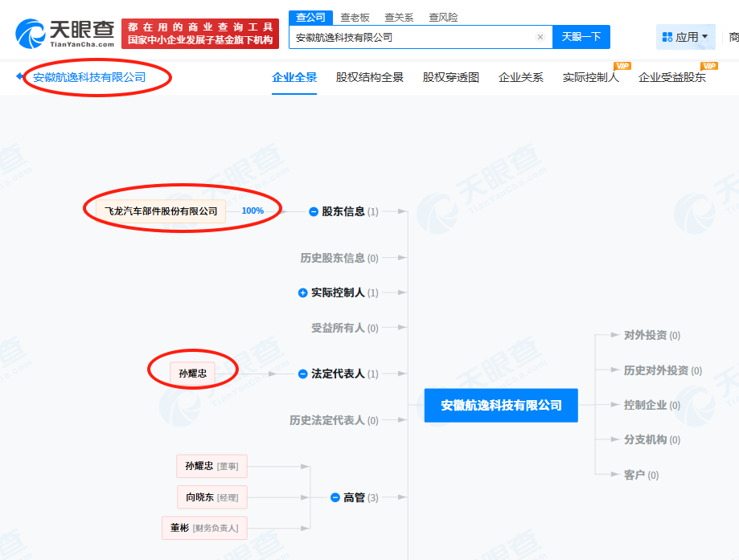Click the 100% shareholding value

click(x=252, y=211)
